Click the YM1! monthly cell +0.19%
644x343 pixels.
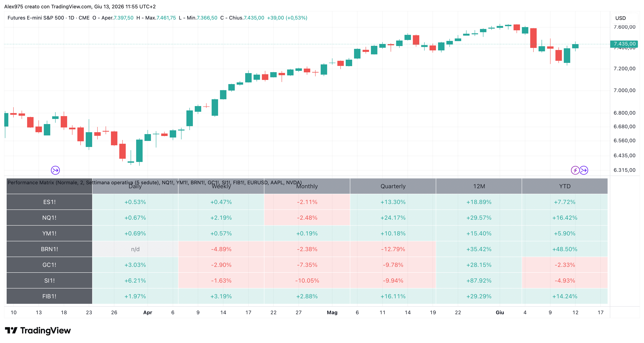tap(307, 233)
